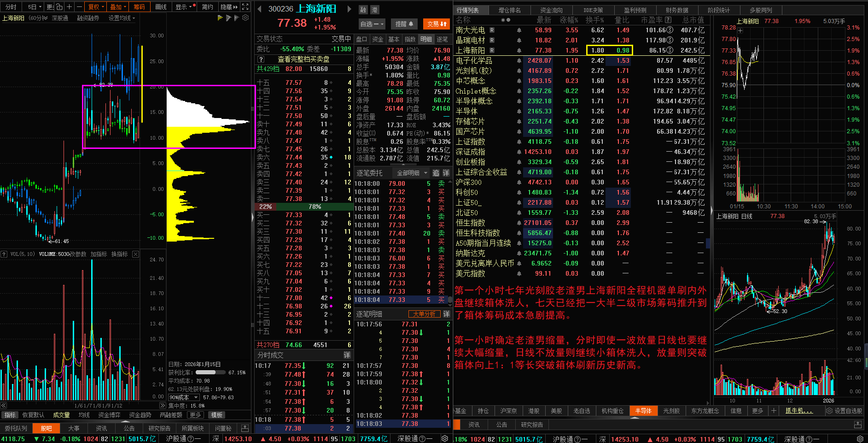Image resolution: width=868 pixels, height=443 pixels.
Task: Click the 22% / 78% buy-sell ratio bar
Action: pyautogui.click(x=303, y=207)
